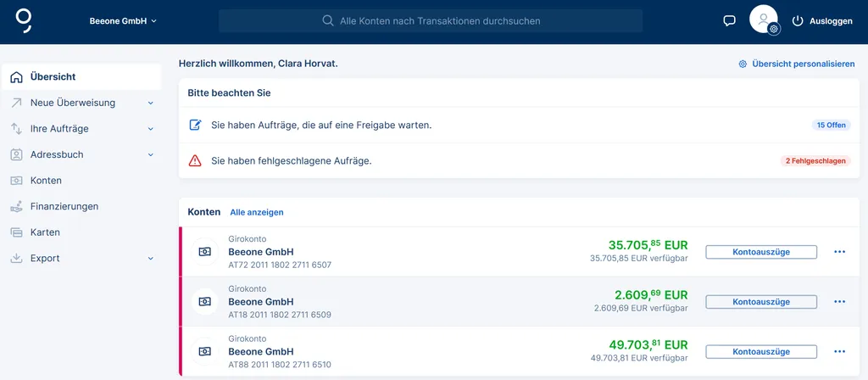This screenshot has width=868, height=380.
Task: Open the user profile avatar
Action: point(764,20)
